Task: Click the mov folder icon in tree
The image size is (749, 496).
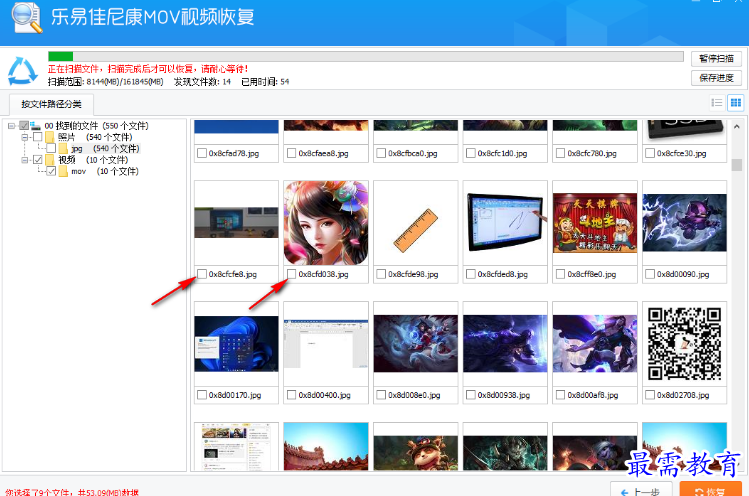Action: click(64, 171)
